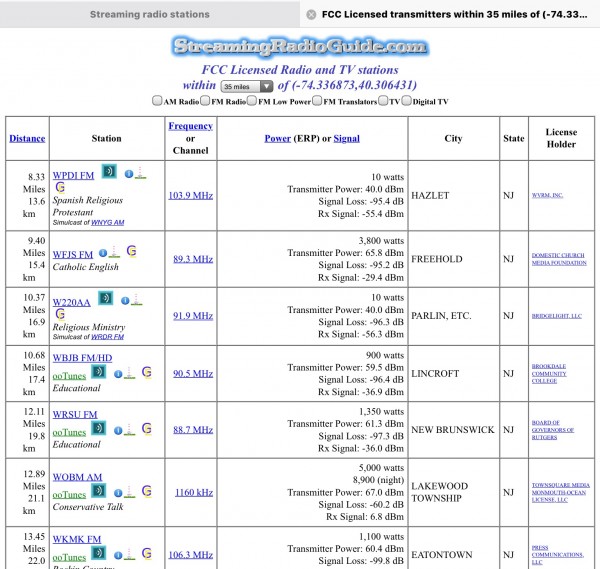Enable the AM Radio filter checkbox

157,101
